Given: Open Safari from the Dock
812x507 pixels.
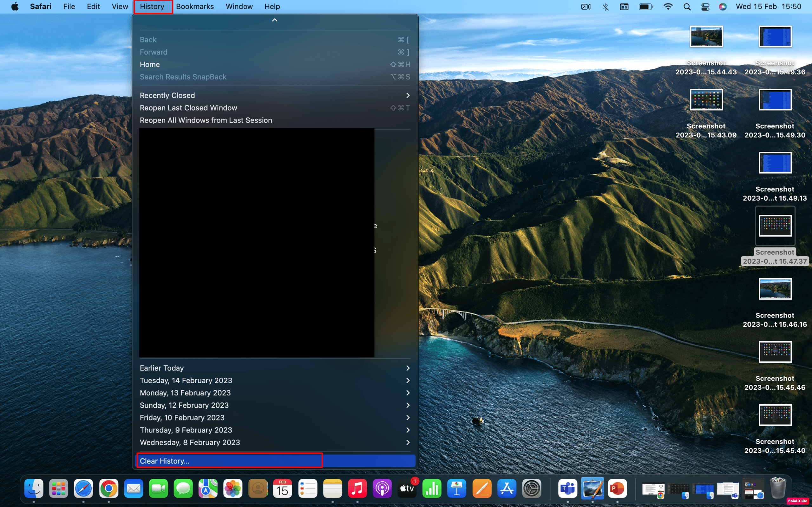Looking at the screenshot, I should [x=83, y=489].
